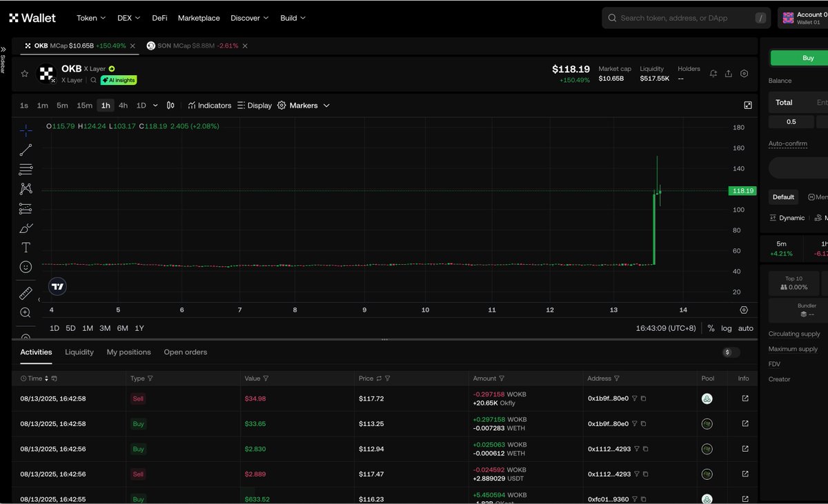The height and width of the screenshot is (504, 828).
Task: Select the XABCD pattern tool
Action: 26,188
